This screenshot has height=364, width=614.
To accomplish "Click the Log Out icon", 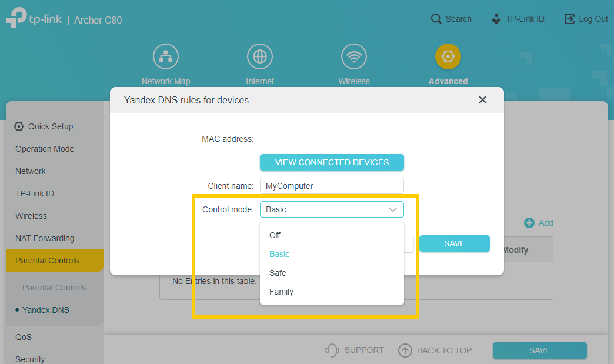I will pyautogui.click(x=569, y=19).
